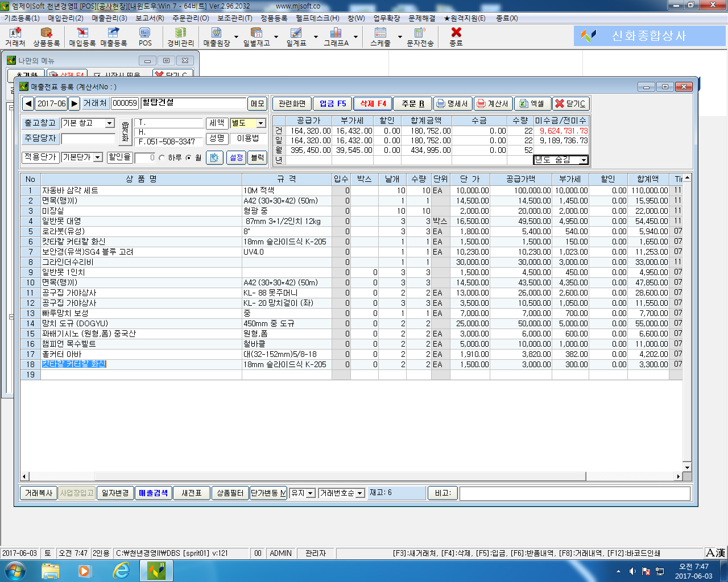The image size is (728, 582).
Task: Open Windows Start menu
Action: tap(15, 571)
